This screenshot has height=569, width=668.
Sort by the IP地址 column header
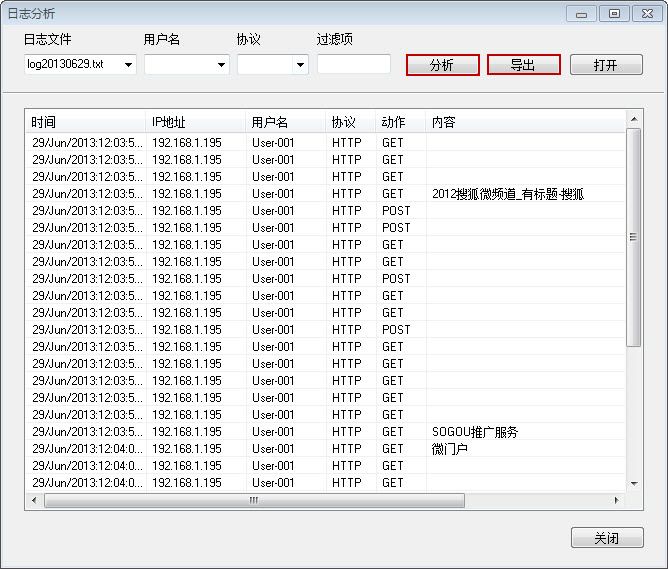point(196,122)
